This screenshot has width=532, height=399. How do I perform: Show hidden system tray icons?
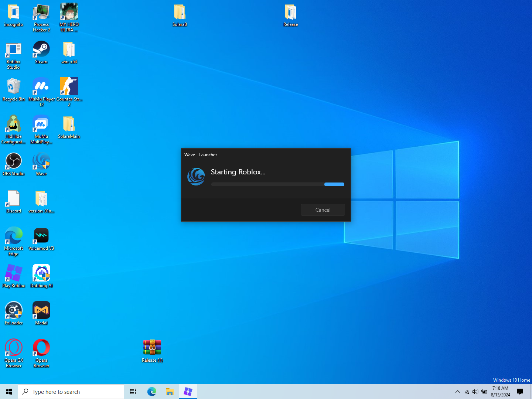(458, 392)
